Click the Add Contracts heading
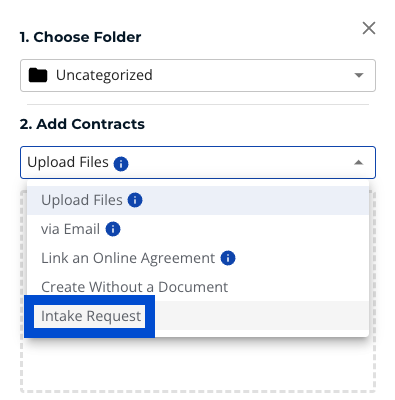Image resolution: width=395 pixels, height=400 pixels. (82, 124)
